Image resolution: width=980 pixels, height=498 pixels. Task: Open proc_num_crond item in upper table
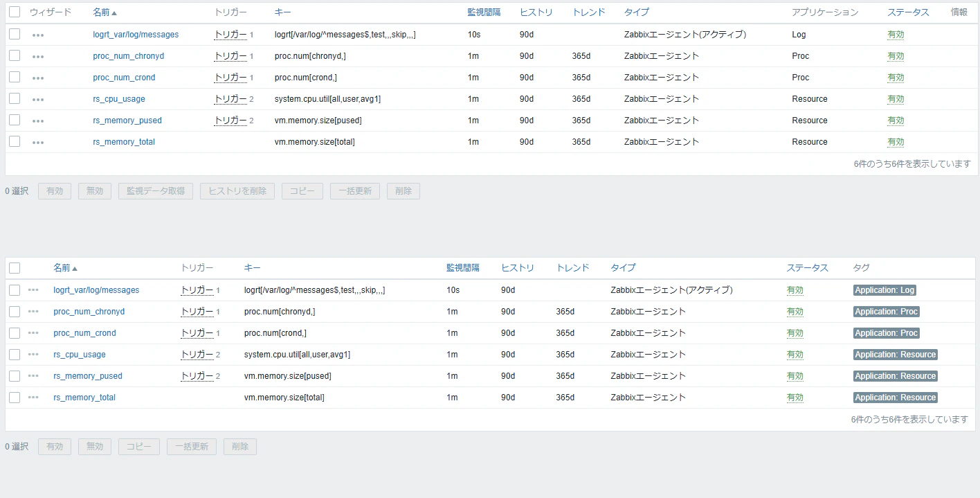[124, 78]
